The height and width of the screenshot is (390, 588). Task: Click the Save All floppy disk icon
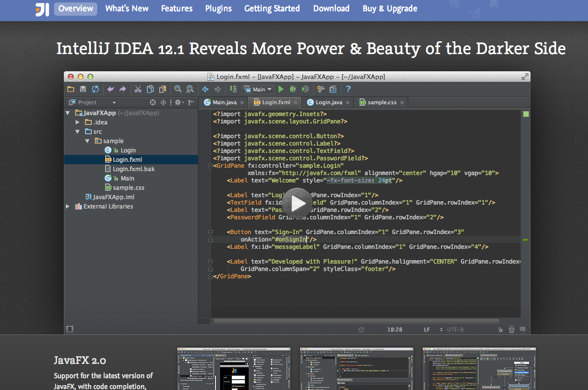pyautogui.click(x=83, y=89)
